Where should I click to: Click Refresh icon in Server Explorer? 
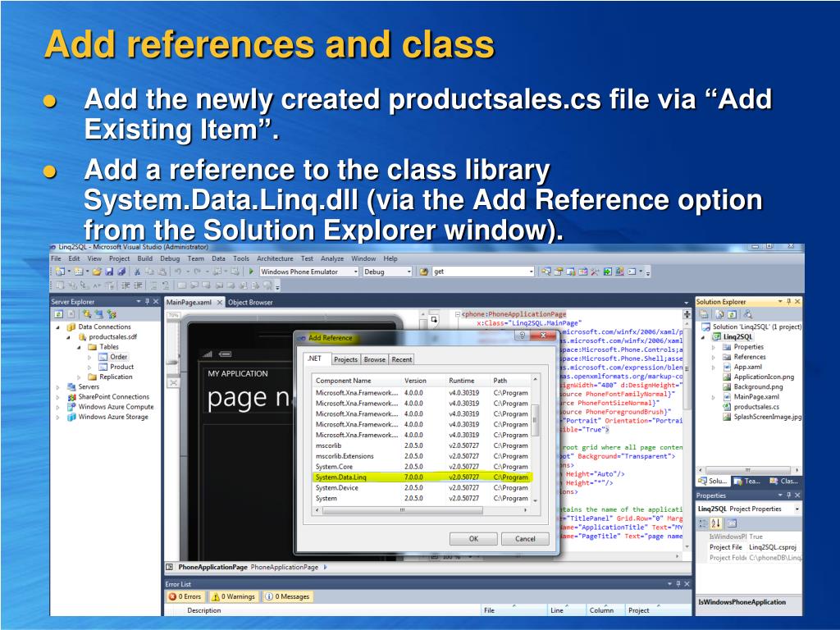pyautogui.click(x=59, y=314)
